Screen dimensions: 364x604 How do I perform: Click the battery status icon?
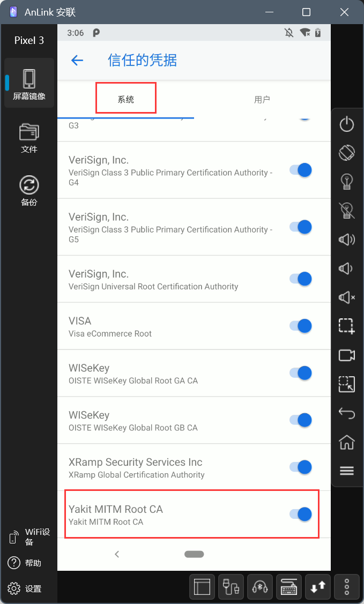(x=318, y=33)
